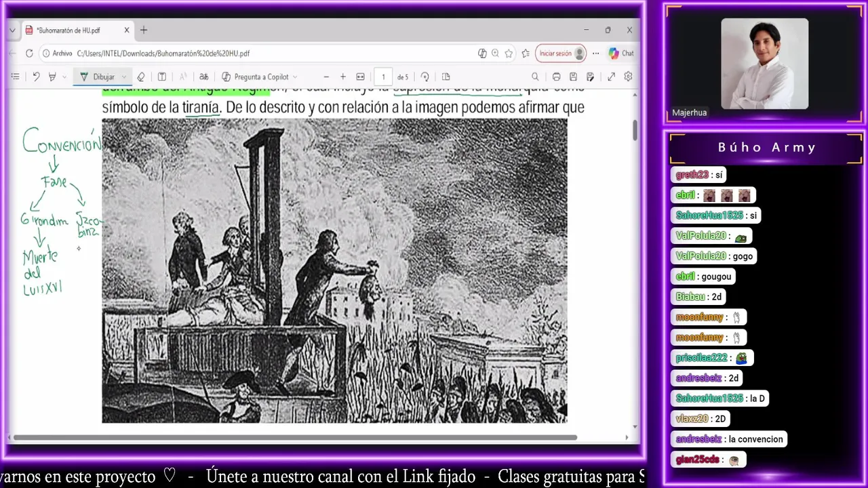Toggle the Dibujar draw tool

click(98, 77)
